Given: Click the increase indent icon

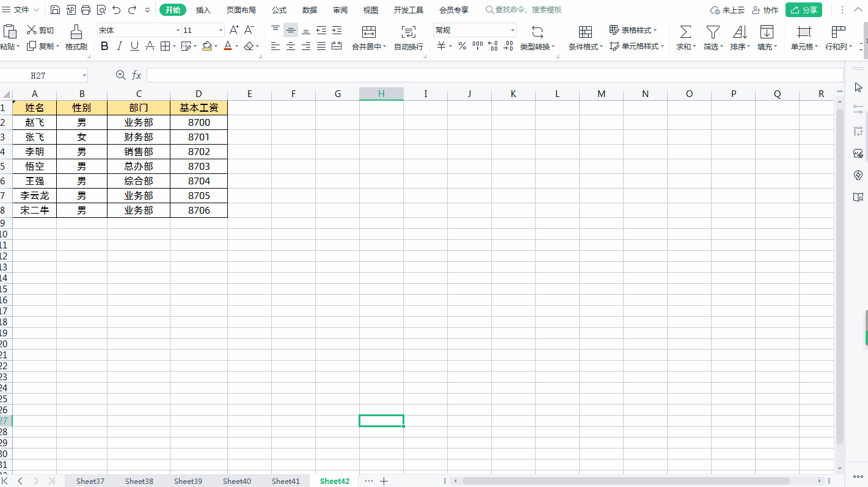Looking at the screenshot, I should click(337, 30).
